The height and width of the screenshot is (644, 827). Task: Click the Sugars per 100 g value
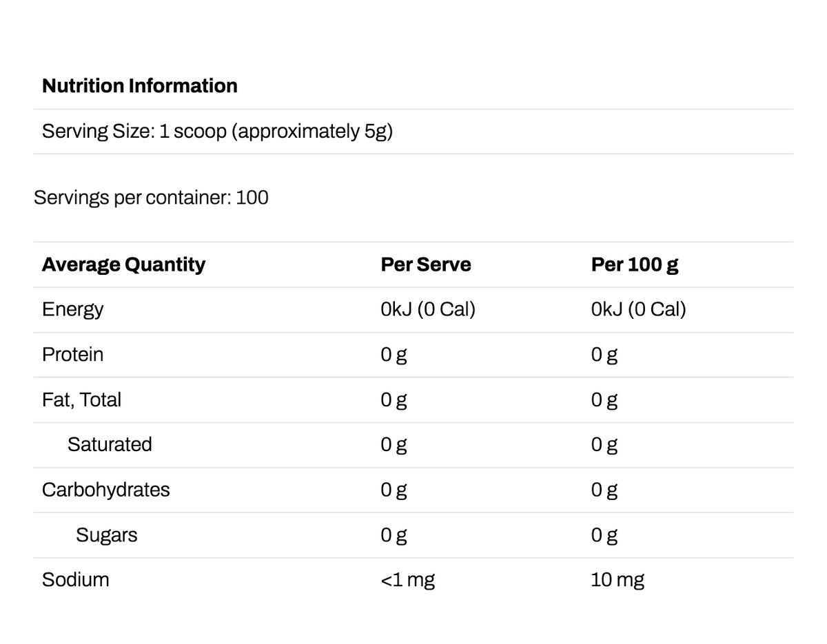point(604,536)
